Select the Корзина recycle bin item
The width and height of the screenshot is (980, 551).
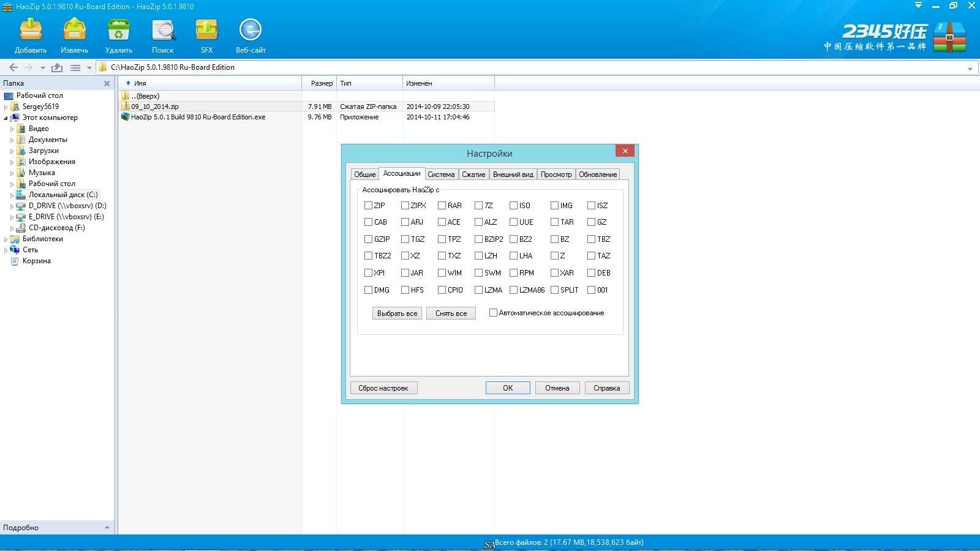(37, 261)
